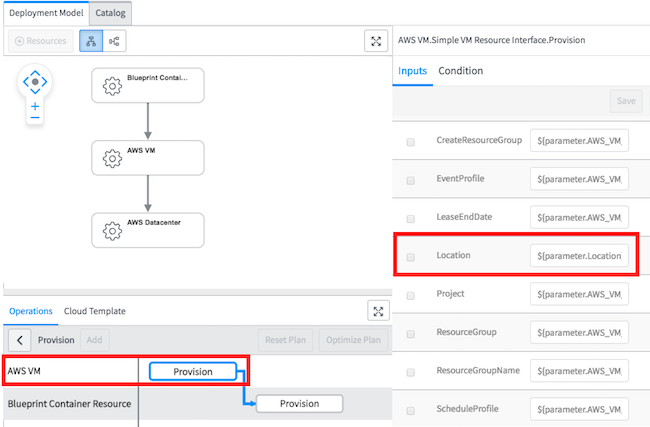Click the Blueprint Container Resource row label
Image resolution: width=650 pixels, height=427 pixels.
[x=69, y=403]
